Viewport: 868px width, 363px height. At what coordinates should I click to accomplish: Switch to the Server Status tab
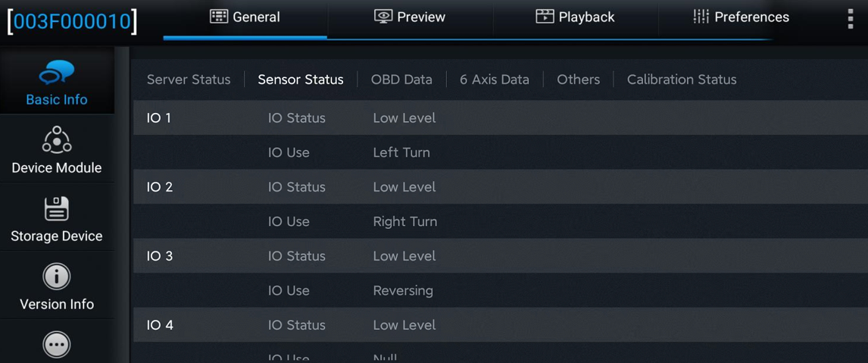tap(189, 80)
